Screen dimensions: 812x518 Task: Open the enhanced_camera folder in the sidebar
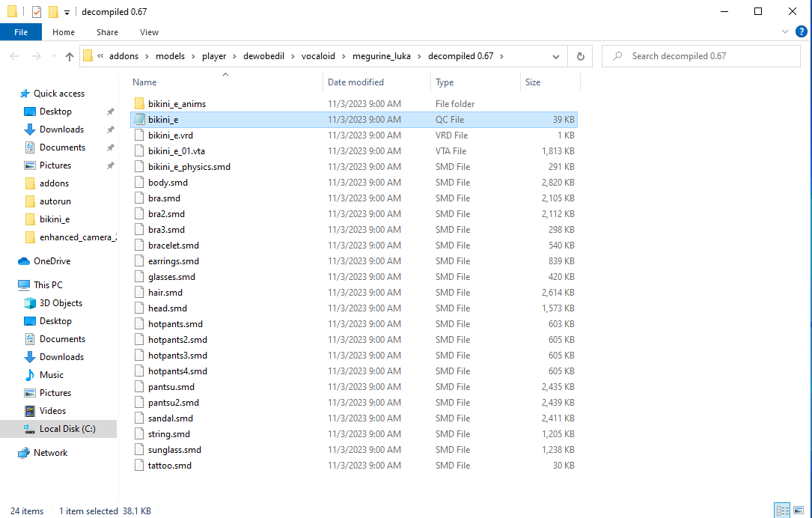[x=78, y=237]
